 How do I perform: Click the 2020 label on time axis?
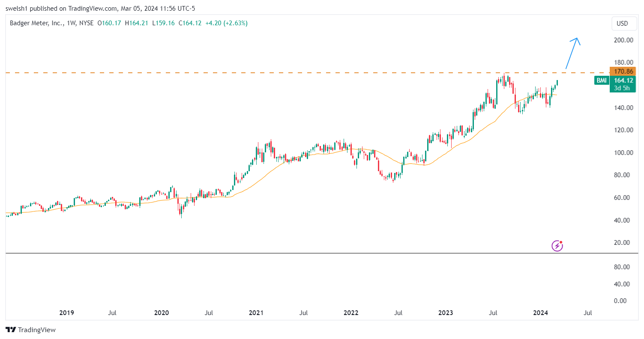click(161, 313)
